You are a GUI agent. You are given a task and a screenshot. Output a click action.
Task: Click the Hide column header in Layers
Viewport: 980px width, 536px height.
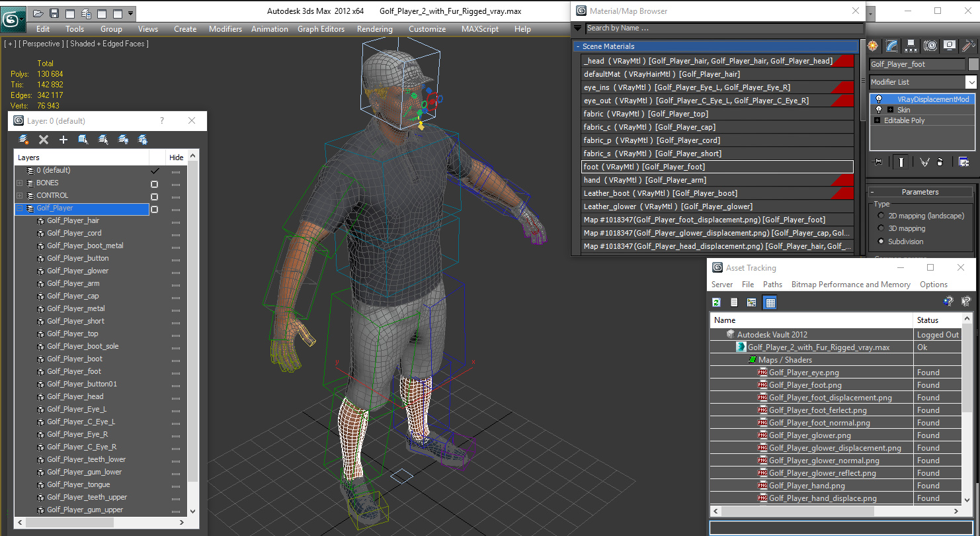click(177, 157)
